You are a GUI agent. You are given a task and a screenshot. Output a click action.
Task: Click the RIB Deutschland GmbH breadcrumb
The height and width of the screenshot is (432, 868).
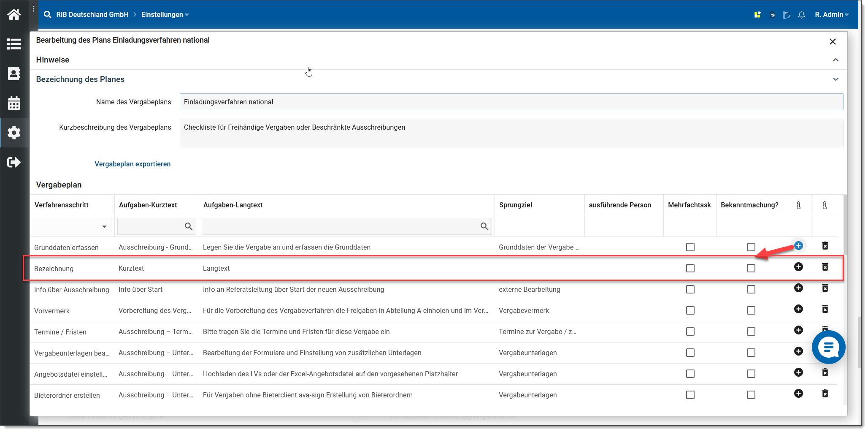tap(92, 15)
